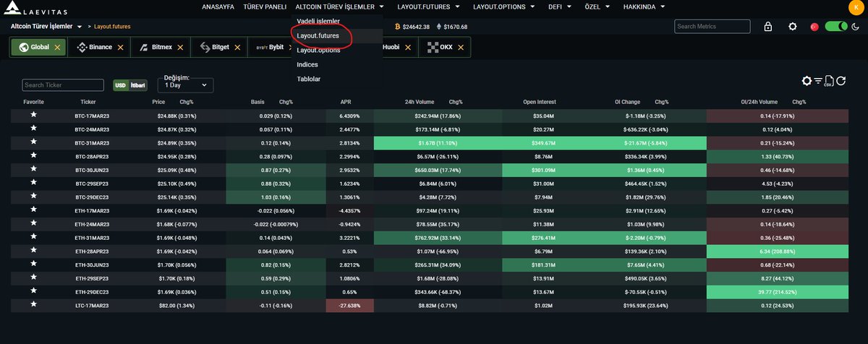
Task: Favorite the BTC-28APR23 row star
Action: click(33, 155)
